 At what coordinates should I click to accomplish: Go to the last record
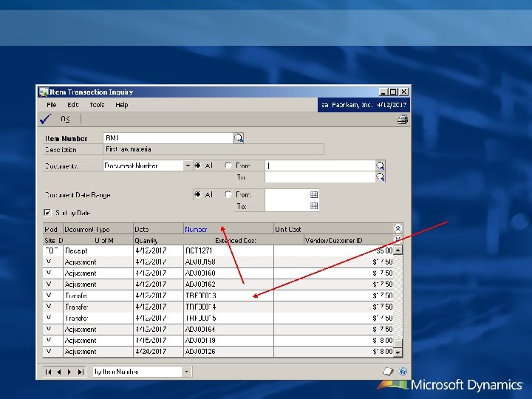pos(81,372)
